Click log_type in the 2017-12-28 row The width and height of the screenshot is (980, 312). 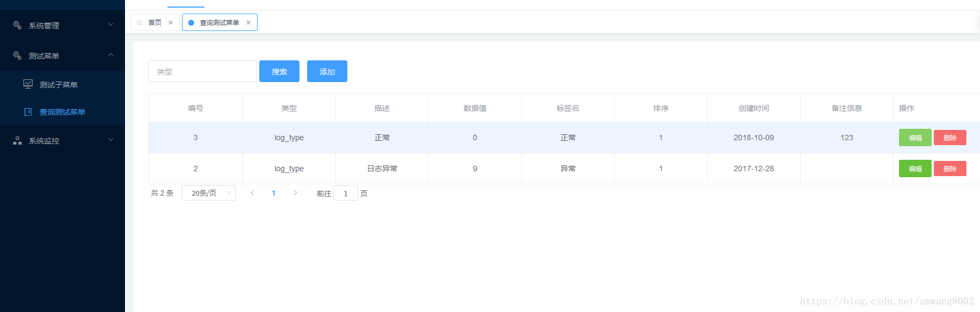click(289, 169)
